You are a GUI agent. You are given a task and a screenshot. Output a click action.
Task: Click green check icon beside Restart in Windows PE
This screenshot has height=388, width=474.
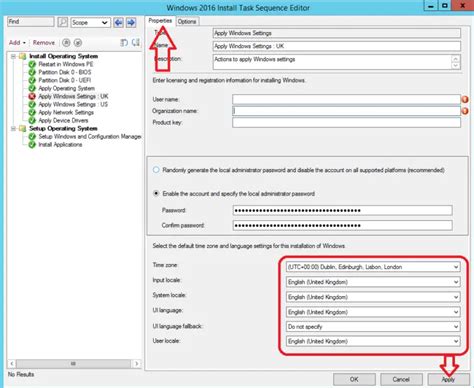[x=32, y=64]
